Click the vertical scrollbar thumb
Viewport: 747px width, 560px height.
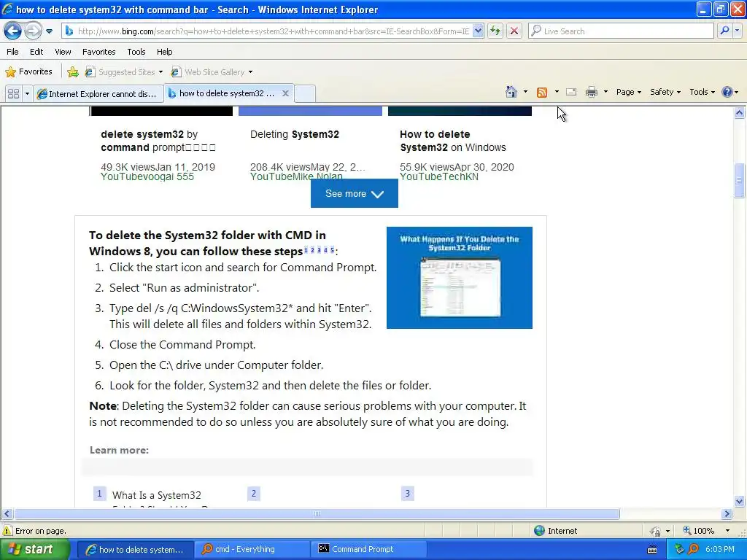[x=740, y=181]
